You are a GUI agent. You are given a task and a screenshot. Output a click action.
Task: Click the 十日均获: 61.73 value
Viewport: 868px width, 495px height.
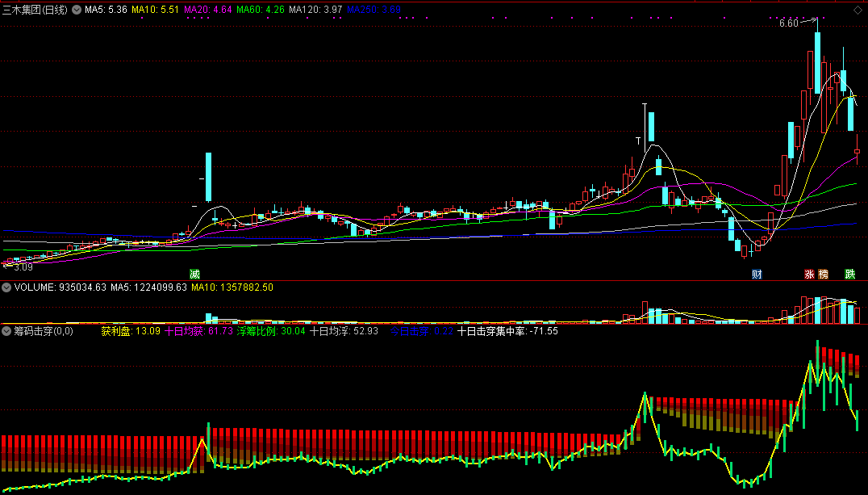click(x=198, y=331)
